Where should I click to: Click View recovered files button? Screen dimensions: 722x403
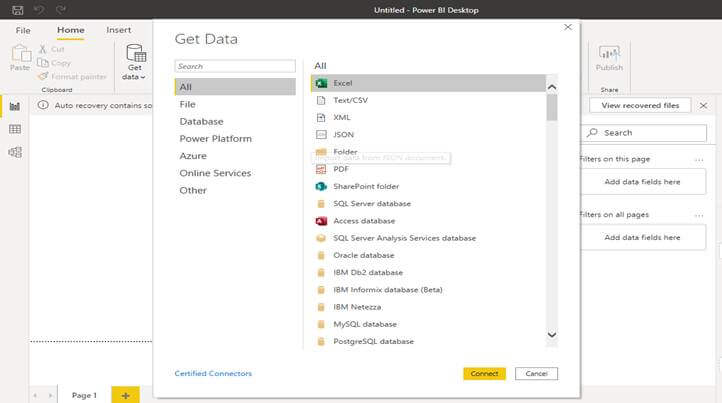(640, 105)
